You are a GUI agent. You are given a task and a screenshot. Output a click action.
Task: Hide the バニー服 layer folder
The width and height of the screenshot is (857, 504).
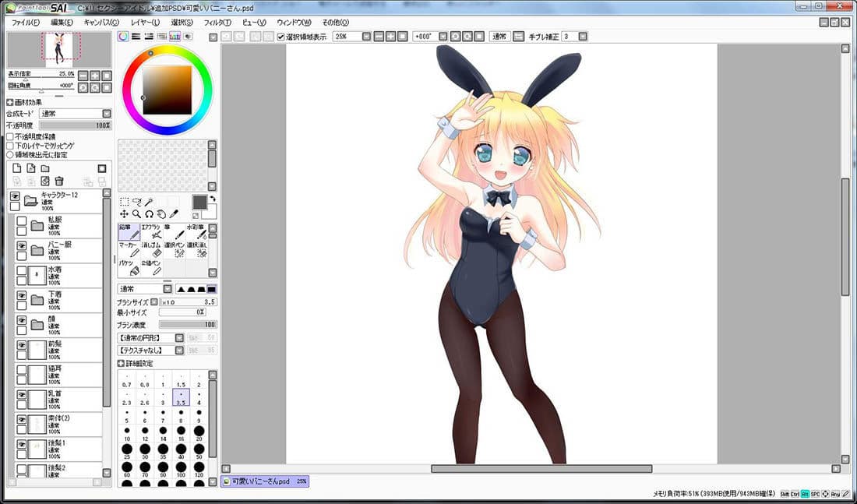click(21, 245)
